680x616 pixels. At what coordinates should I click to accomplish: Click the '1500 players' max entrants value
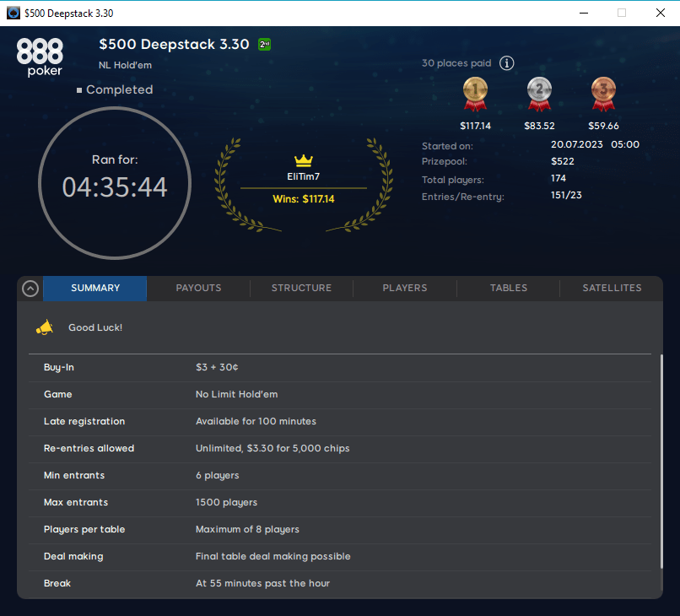226,502
